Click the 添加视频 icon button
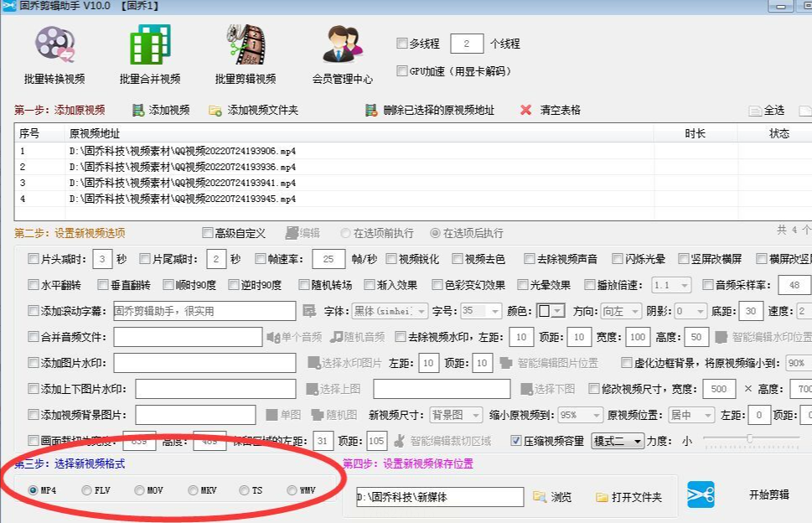The height and width of the screenshot is (523, 812). tap(138, 111)
